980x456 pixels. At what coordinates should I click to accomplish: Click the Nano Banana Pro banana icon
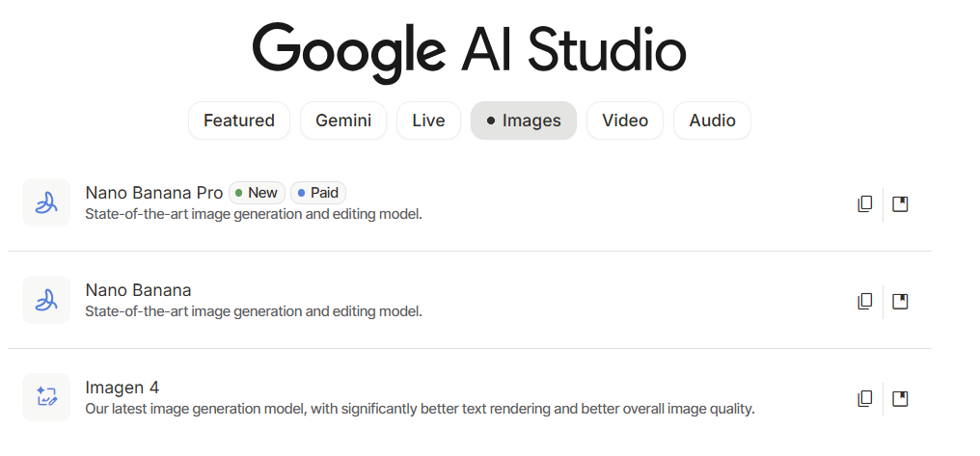tap(45, 202)
